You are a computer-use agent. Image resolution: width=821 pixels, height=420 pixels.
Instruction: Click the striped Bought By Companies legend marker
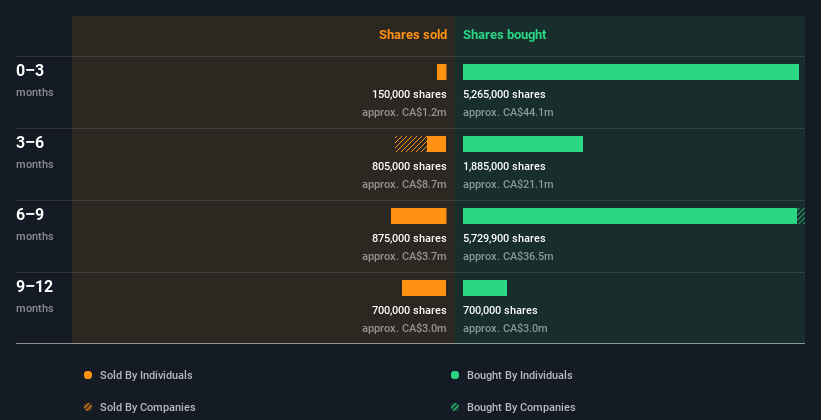coord(455,407)
